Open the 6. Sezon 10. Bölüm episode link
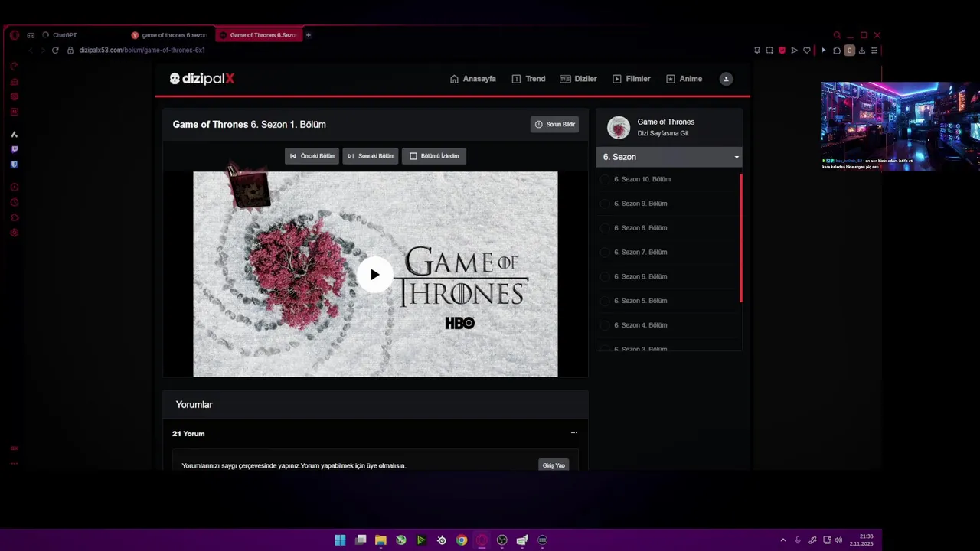The width and height of the screenshot is (980, 551). coord(642,179)
